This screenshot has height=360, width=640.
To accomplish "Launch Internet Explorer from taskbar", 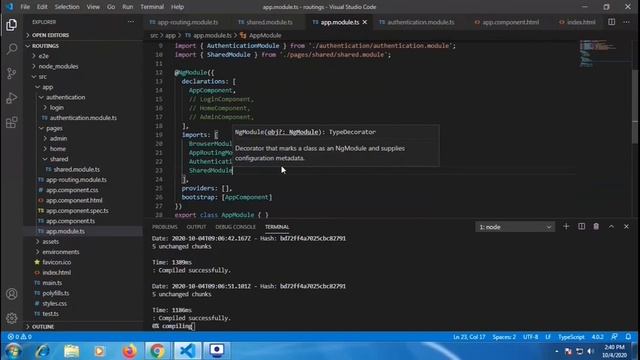I will point(42,351).
